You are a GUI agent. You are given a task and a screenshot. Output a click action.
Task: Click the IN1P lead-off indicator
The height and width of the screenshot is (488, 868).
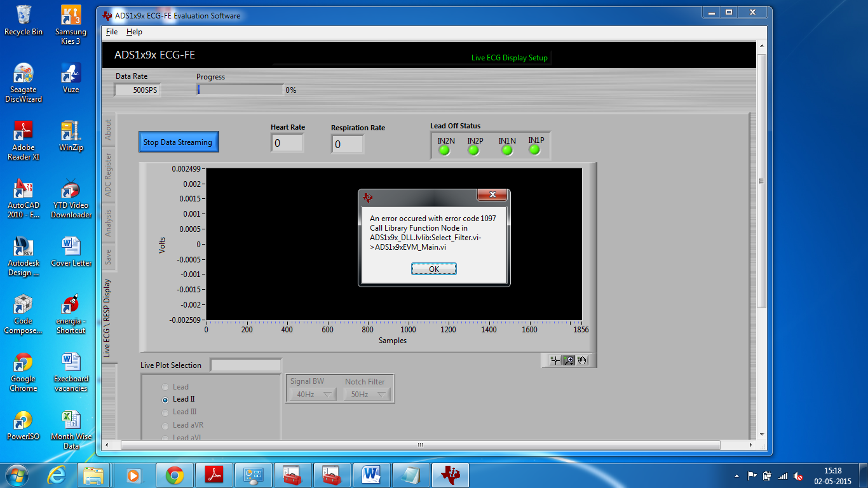tap(534, 150)
